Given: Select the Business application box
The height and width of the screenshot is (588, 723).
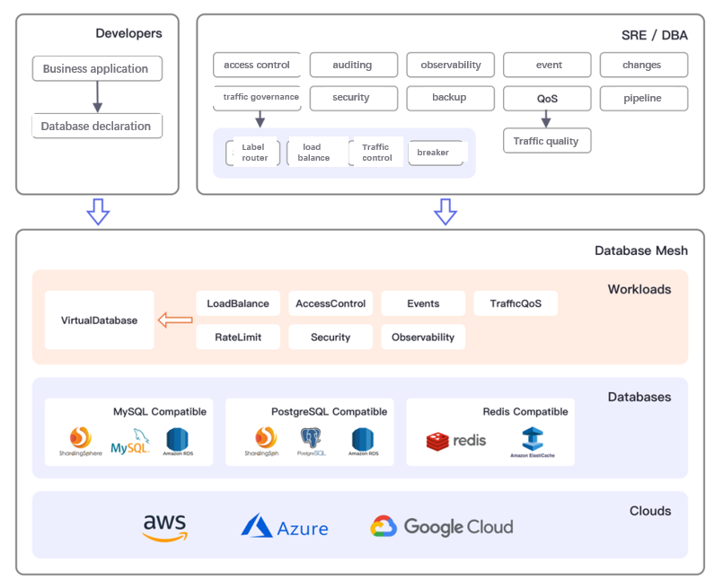Looking at the screenshot, I should click(97, 68).
